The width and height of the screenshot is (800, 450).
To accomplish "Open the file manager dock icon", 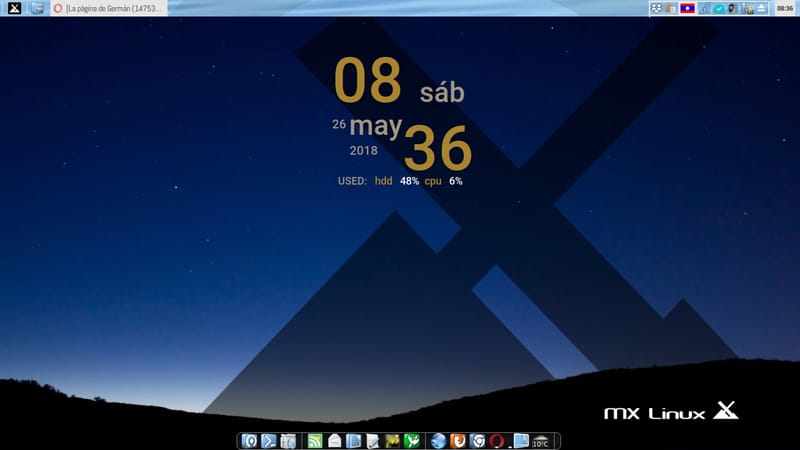I will [x=288, y=441].
